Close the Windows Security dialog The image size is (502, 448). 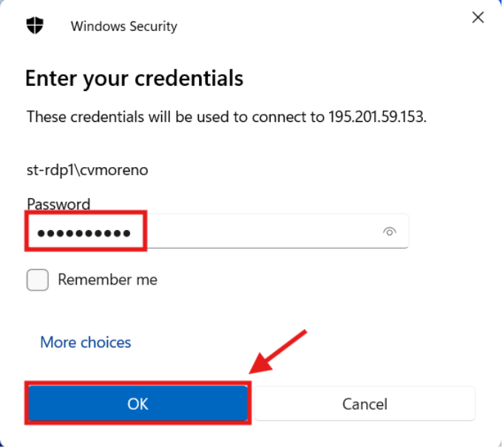click(x=478, y=18)
